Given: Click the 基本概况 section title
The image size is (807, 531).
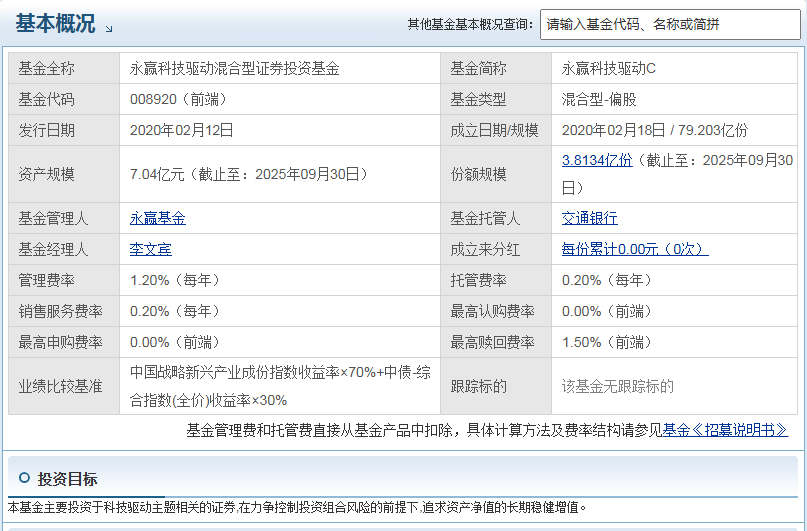Looking at the screenshot, I should (x=55, y=24).
